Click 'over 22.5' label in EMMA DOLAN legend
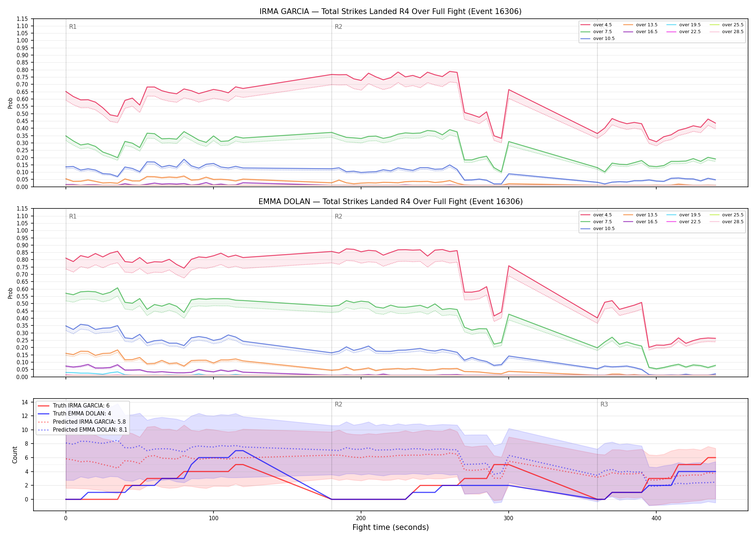 tap(690, 222)
